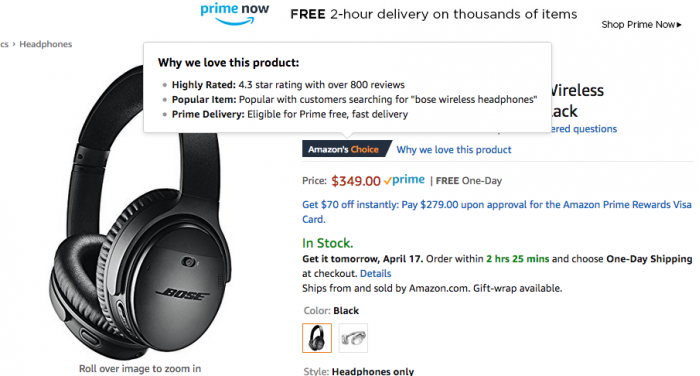Open the Headphones breadcrumb category

[x=46, y=44]
